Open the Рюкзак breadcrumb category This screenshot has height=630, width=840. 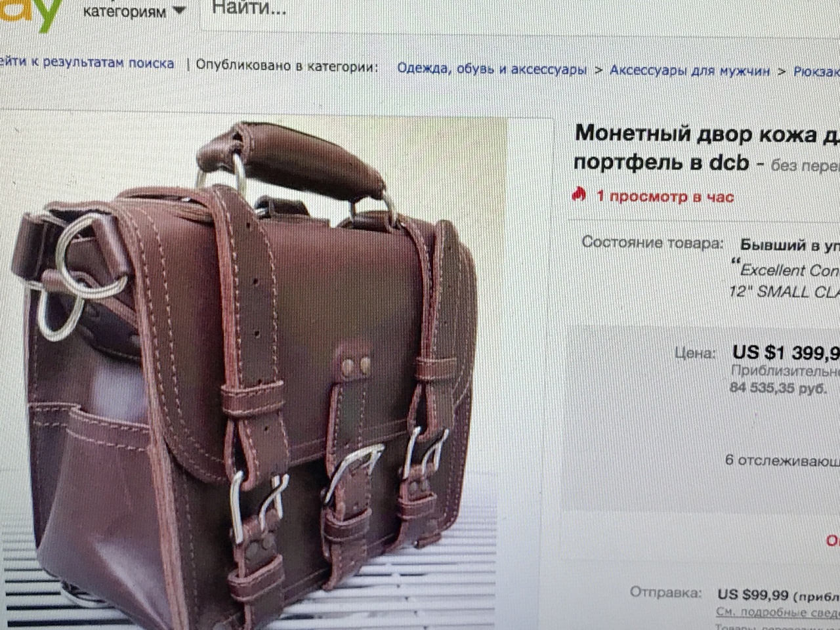click(x=816, y=71)
